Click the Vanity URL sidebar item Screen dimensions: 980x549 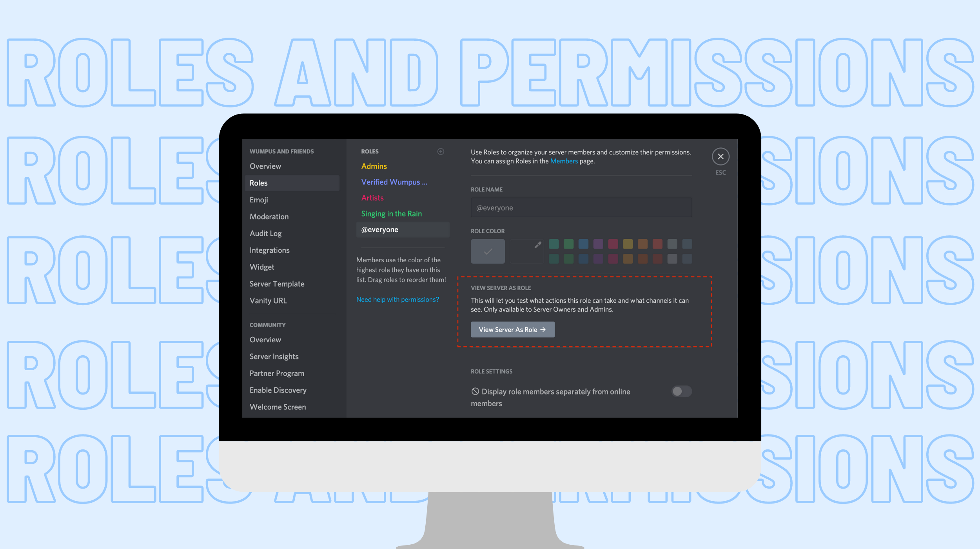pos(268,300)
